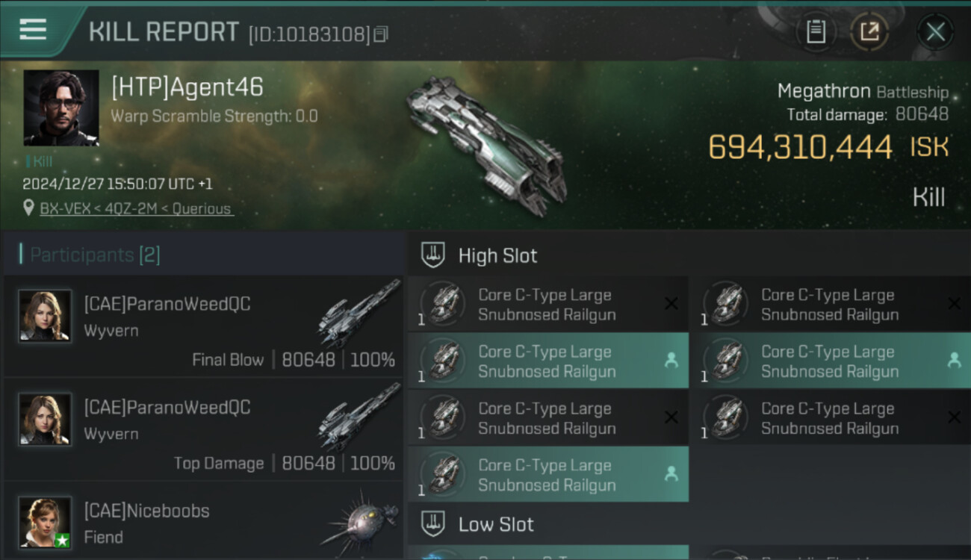Image resolution: width=971 pixels, height=560 pixels.
Task: Select Niceboobs Fiend participant entry
Action: click(203, 522)
